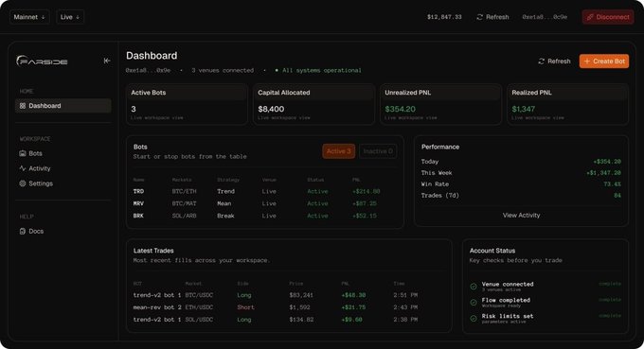Viewport: 644px width, 349px height.
Task: Click the Activity pulse icon in sidebar
Action: [x=23, y=168]
